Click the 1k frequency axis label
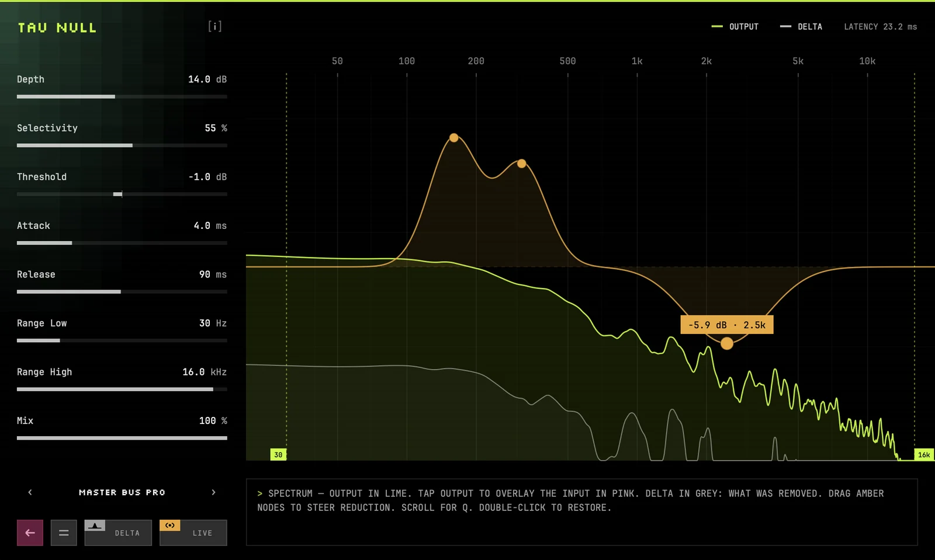Screen dimensions: 935x560 coord(637,61)
